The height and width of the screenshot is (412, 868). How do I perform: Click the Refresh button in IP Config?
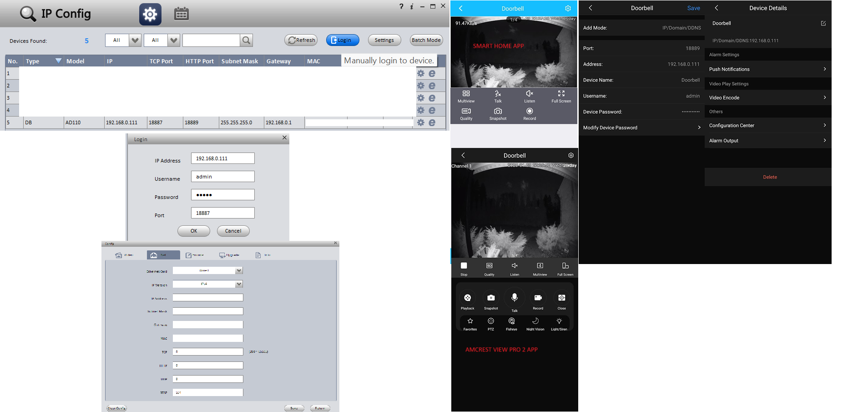click(x=301, y=40)
